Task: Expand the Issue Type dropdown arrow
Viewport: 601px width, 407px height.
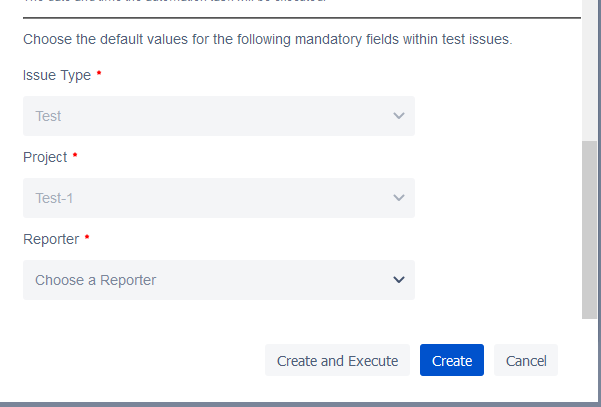Action: 399,116
